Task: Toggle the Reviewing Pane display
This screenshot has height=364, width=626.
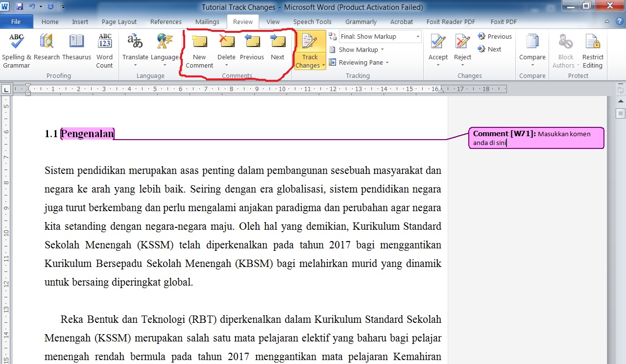Action: [359, 63]
